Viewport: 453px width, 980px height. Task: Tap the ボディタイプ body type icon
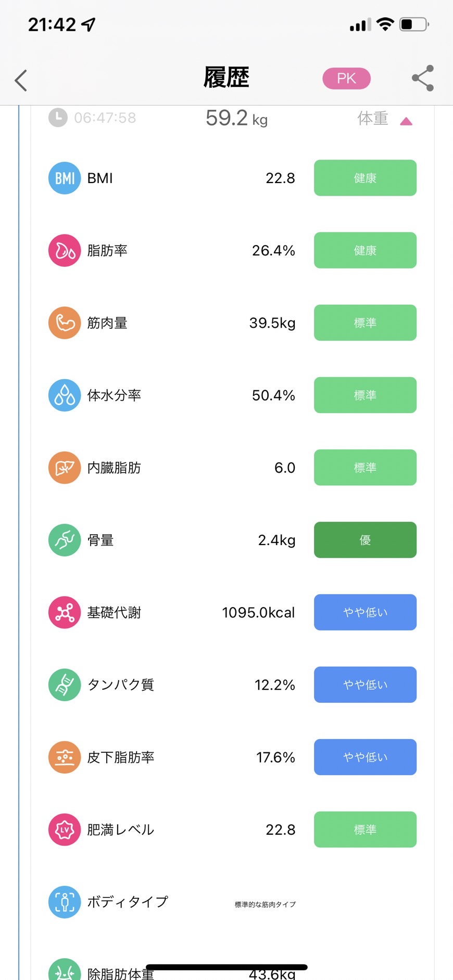(x=65, y=902)
